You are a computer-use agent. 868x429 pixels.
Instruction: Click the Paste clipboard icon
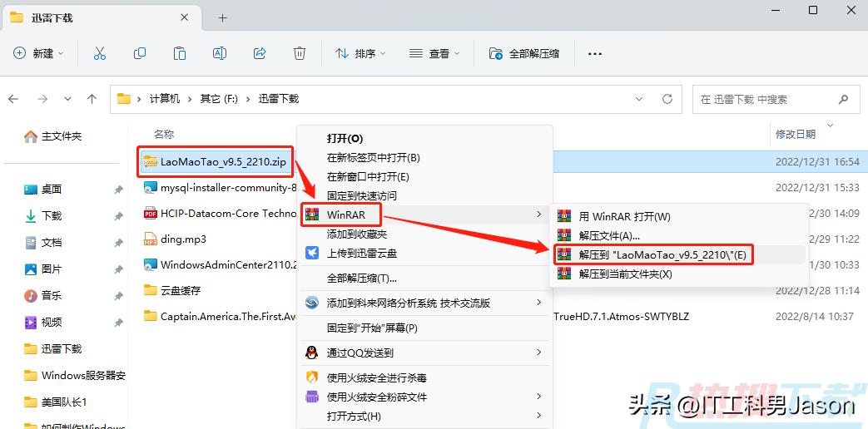[x=180, y=53]
